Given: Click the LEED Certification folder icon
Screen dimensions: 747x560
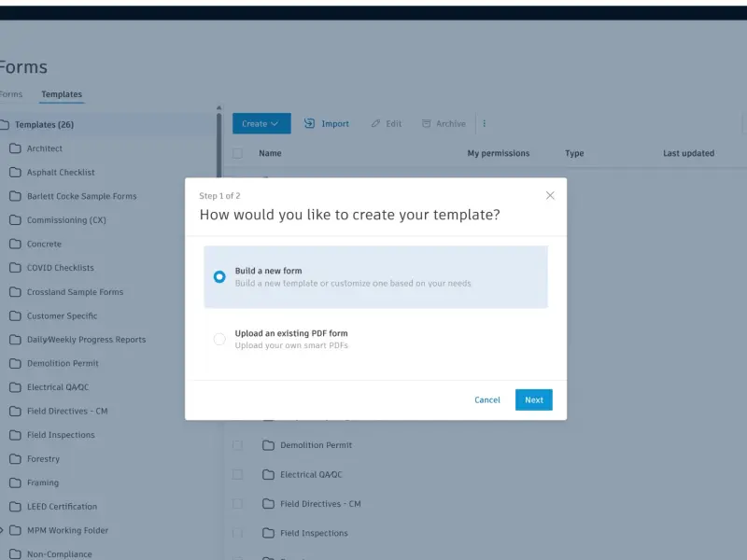Looking at the screenshot, I should click(15, 507).
